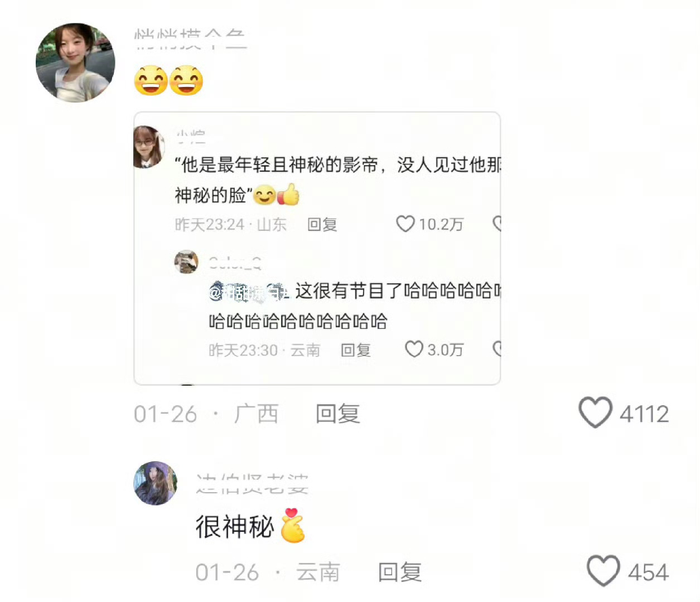Tap the 4112 like count

[x=644, y=414]
